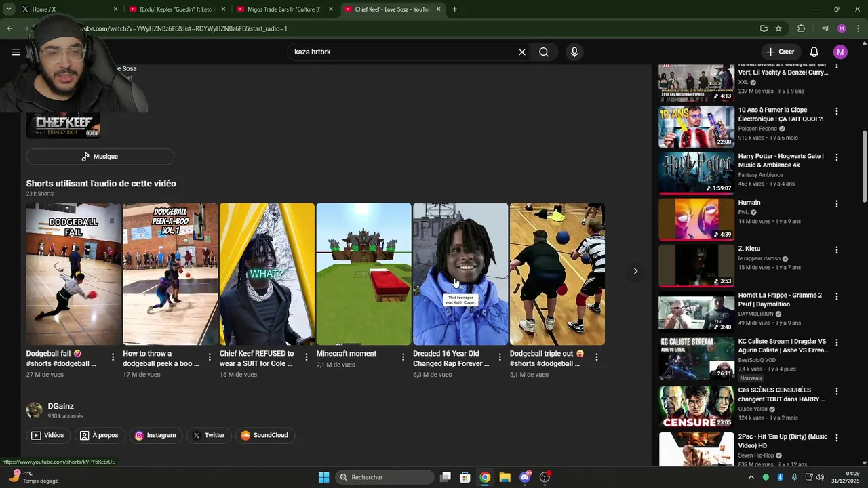Open menu for Hornet La Frappe video
The height and width of the screenshot is (488, 868).
836,297
